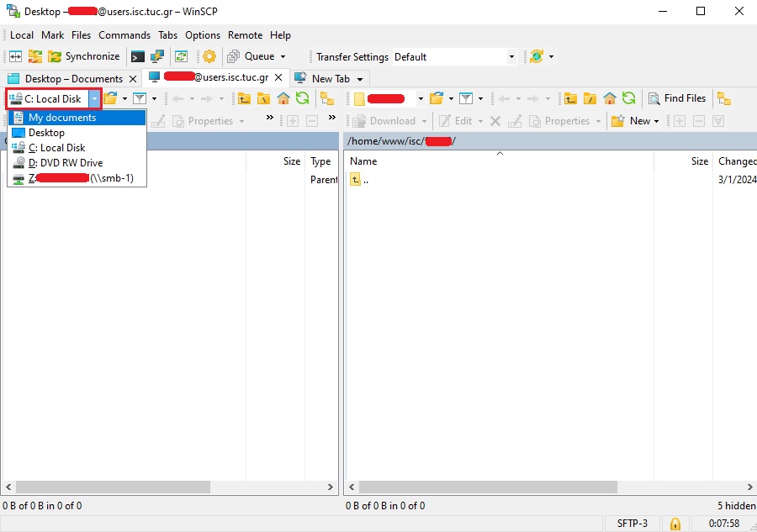Click the lock icon in status bar

coord(675,524)
